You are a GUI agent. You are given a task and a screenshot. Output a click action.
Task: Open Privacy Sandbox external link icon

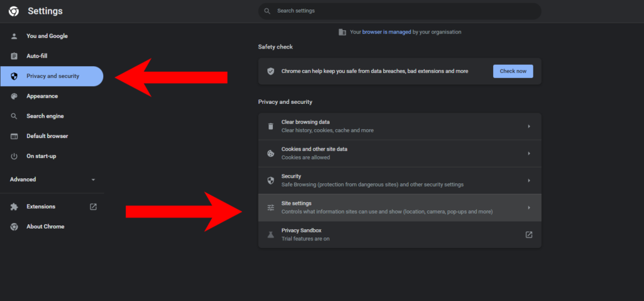(x=529, y=235)
